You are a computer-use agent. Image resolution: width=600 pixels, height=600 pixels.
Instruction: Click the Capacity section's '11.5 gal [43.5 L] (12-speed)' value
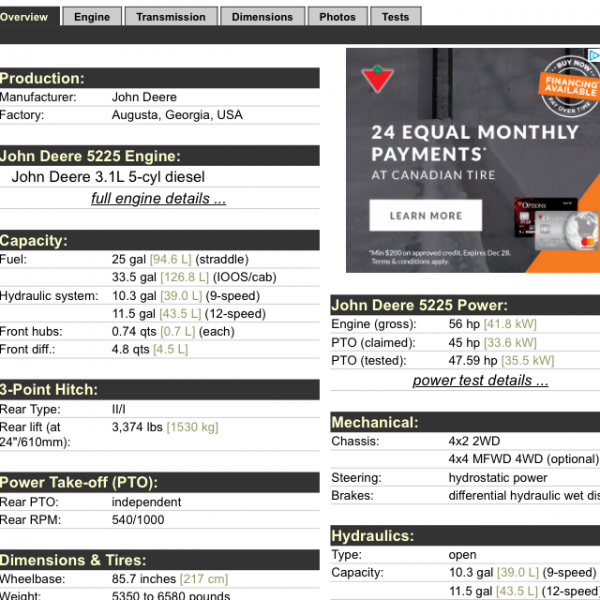[x=189, y=314]
